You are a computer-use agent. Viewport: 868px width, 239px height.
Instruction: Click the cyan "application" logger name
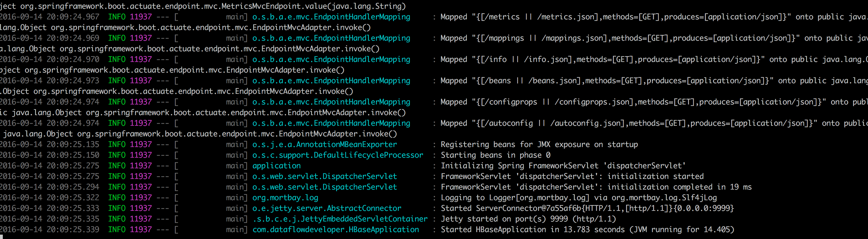(276, 166)
